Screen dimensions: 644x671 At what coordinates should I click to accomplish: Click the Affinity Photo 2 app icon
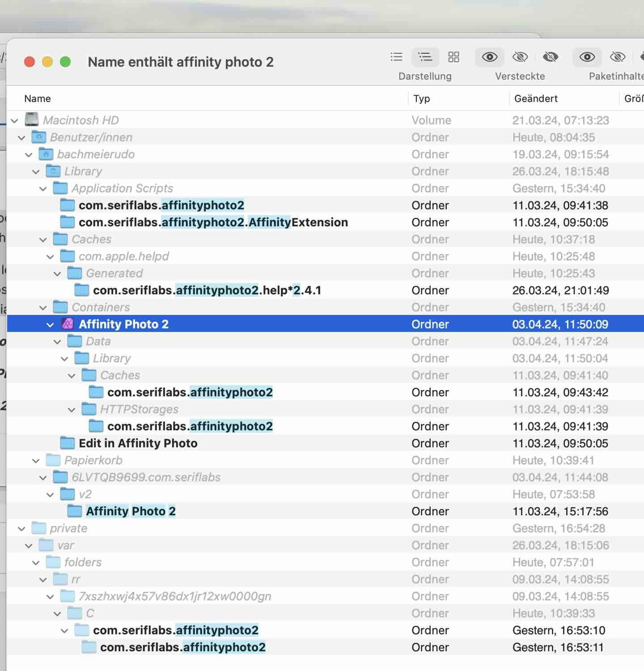pos(68,324)
